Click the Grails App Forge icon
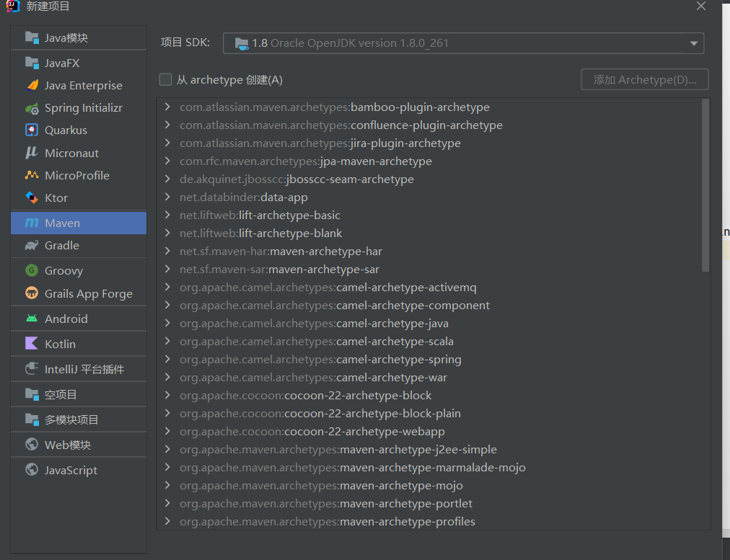The image size is (730, 560). tap(32, 293)
